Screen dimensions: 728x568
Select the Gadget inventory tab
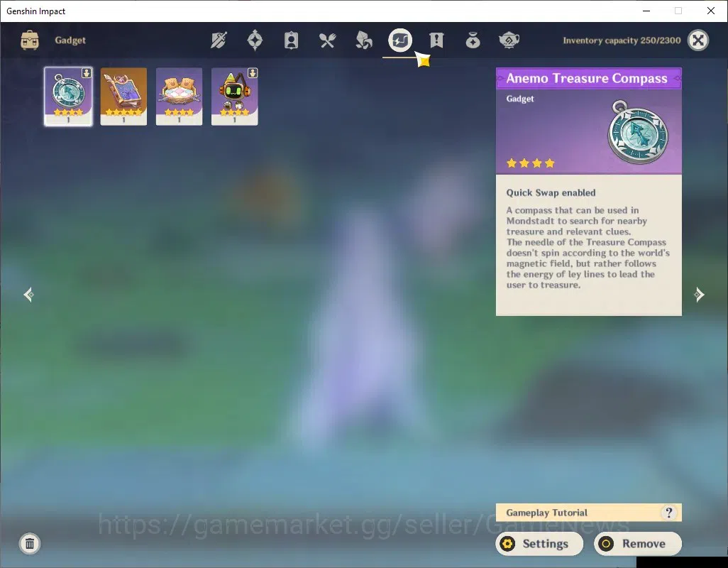coord(399,40)
